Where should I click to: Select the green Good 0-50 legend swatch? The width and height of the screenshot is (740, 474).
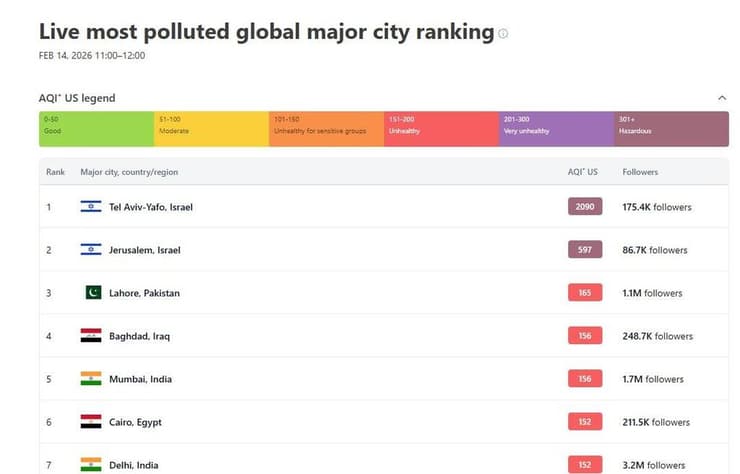point(96,129)
